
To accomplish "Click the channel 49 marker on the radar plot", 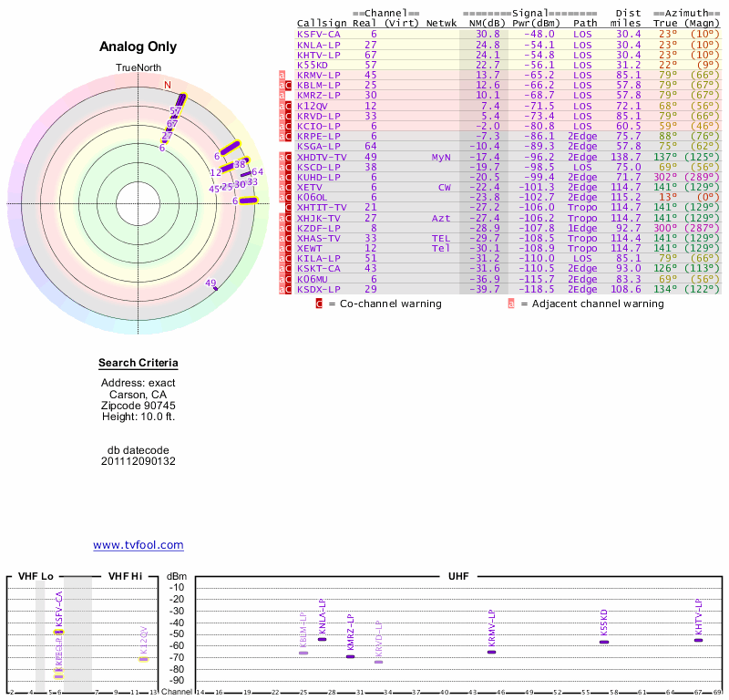I will tap(213, 288).
